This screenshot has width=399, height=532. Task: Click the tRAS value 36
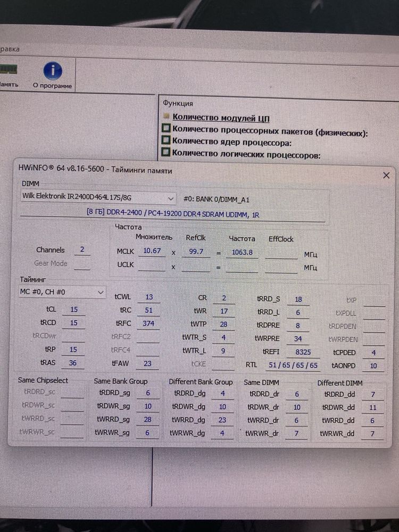(x=73, y=363)
